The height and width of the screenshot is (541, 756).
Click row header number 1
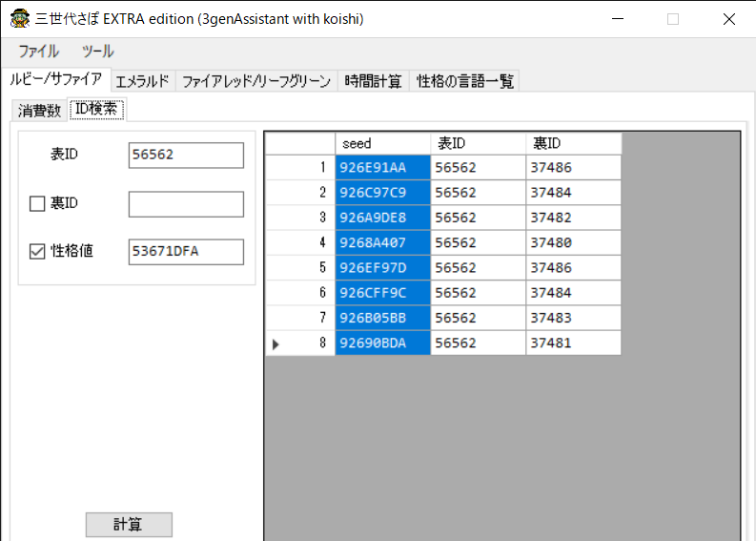click(x=300, y=168)
